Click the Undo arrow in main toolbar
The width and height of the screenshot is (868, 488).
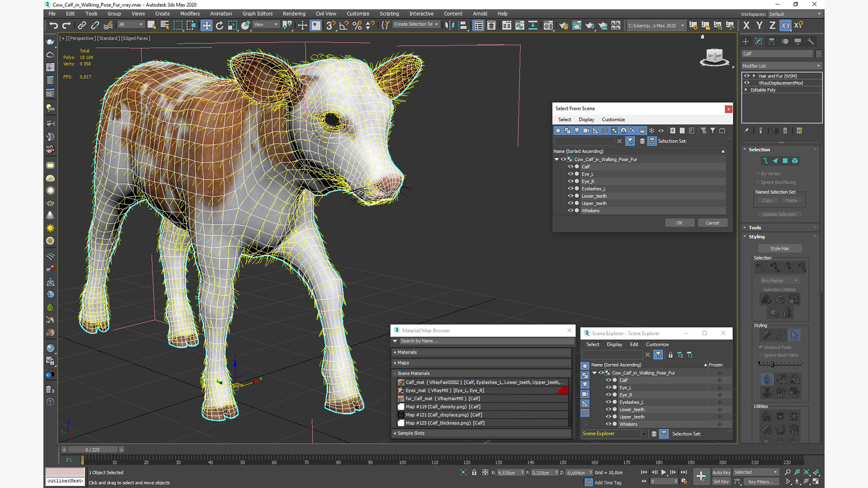(53, 25)
